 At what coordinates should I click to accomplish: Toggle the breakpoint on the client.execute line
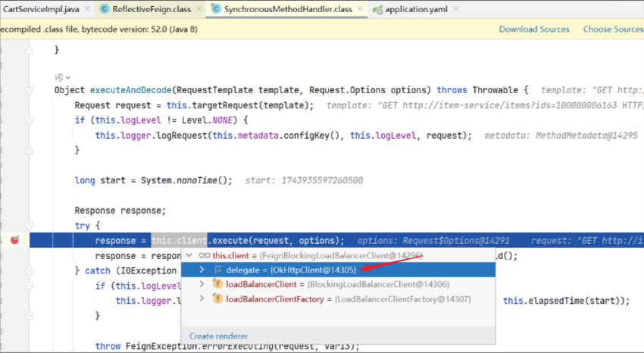15,239
